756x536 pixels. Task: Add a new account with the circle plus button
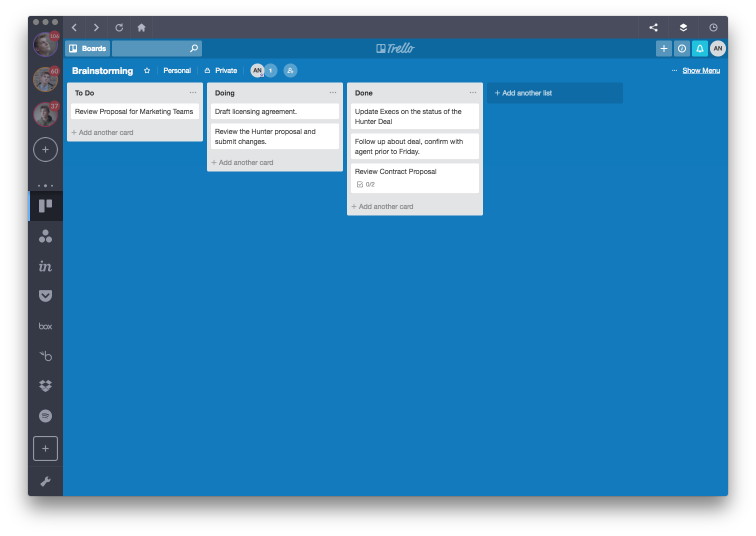[x=45, y=149]
